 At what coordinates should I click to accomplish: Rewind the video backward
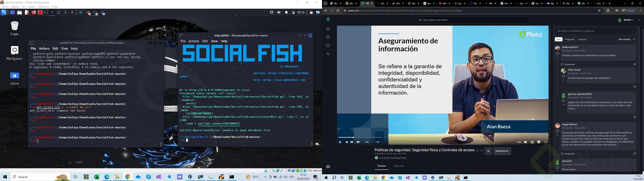pos(352,142)
